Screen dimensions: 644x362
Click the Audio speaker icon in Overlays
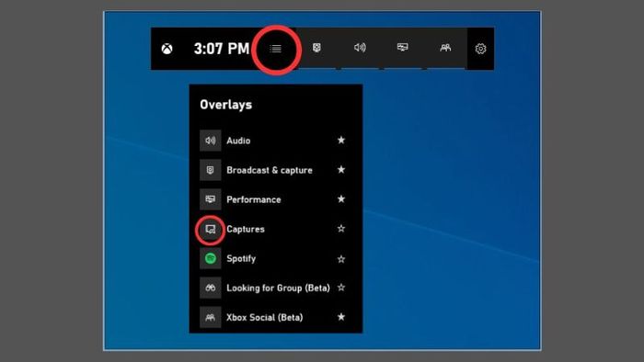click(x=211, y=141)
